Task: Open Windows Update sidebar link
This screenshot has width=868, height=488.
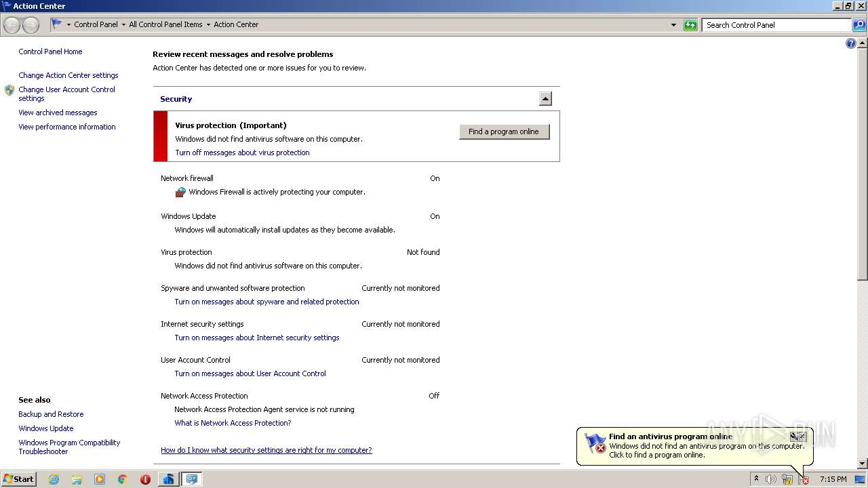Action: [46, 428]
